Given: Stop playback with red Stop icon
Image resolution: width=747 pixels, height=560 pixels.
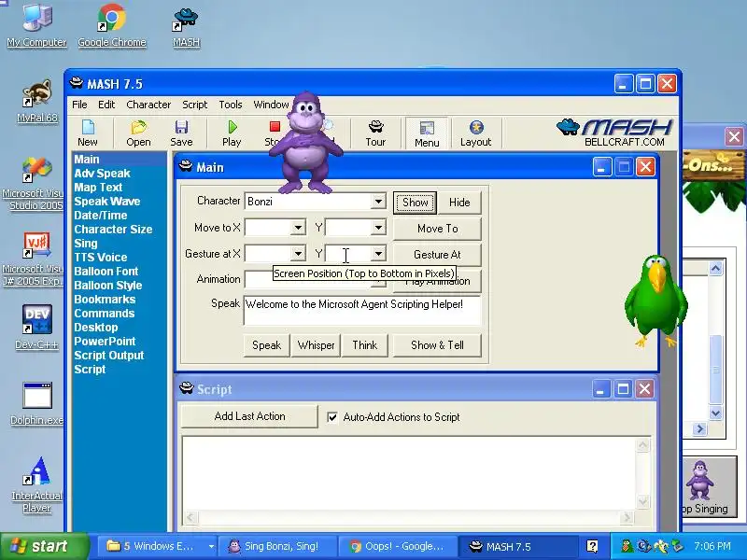Looking at the screenshot, I should [x=274, y=133].
